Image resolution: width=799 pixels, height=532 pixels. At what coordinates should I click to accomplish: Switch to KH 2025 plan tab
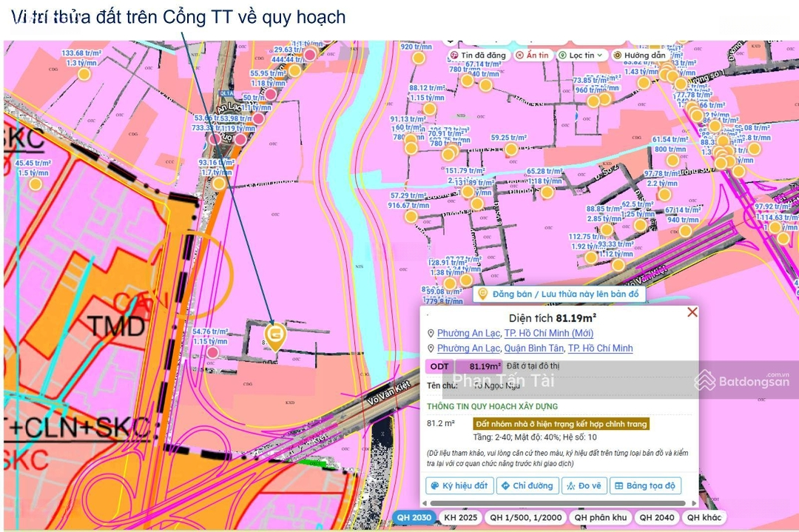459,517
